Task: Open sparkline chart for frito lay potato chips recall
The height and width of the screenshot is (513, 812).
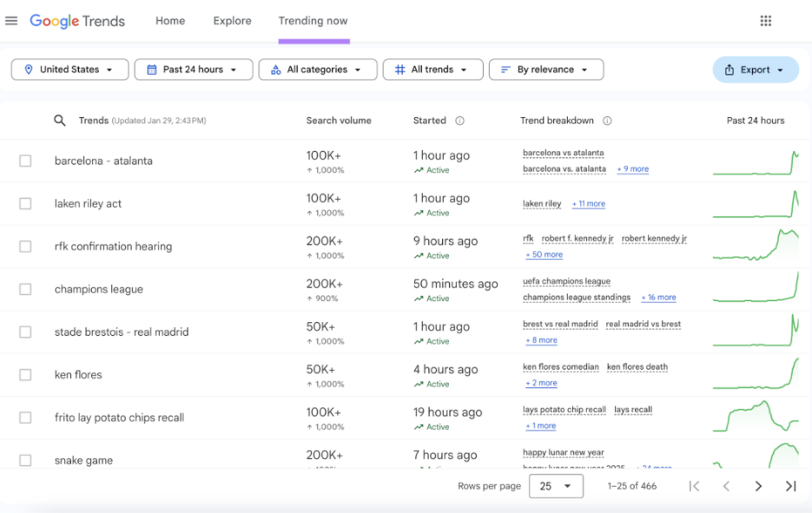Action: click(x=756, y=416)
